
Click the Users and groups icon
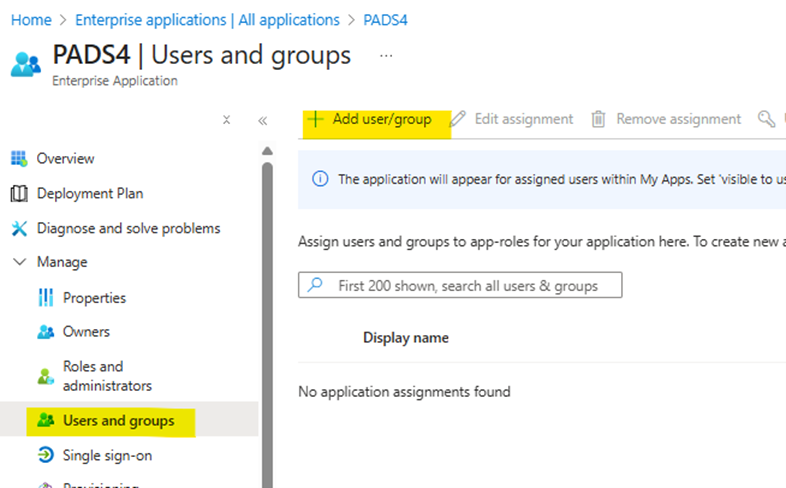[x=46, y=420]
